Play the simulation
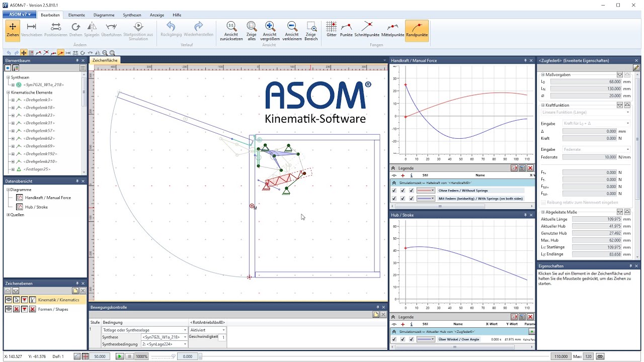 click(120, 356)
